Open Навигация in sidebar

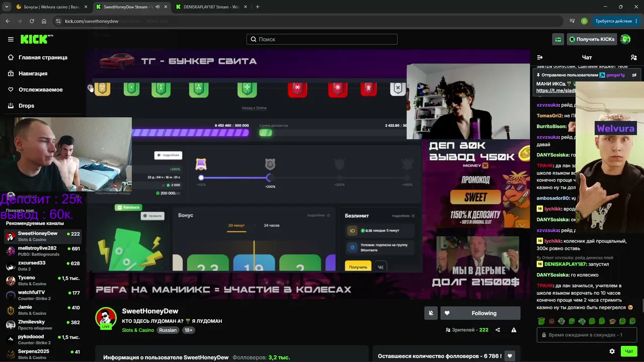point(33,73)
